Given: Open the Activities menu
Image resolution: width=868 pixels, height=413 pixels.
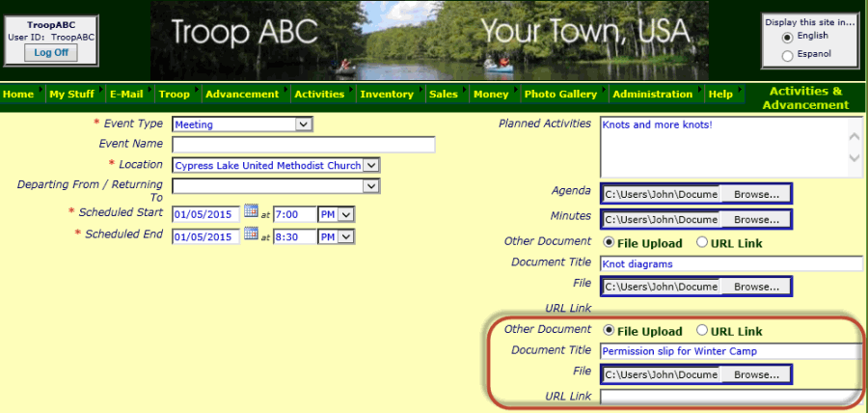Looking at the screenshot, I should tap(319, 95).
